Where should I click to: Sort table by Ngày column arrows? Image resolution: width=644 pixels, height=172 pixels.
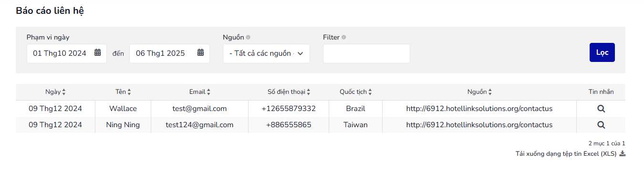coord(64,92)
